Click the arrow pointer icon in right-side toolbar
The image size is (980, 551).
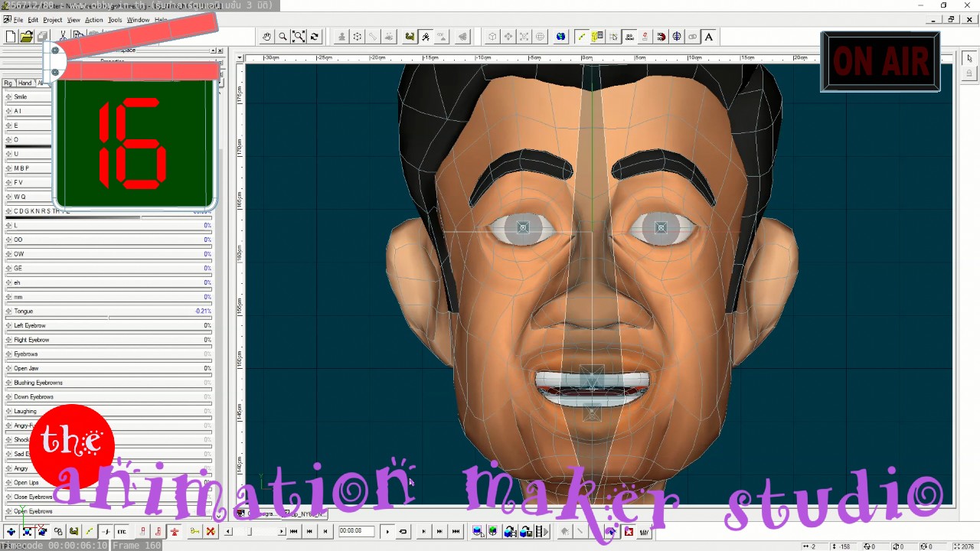coord(969,58)
